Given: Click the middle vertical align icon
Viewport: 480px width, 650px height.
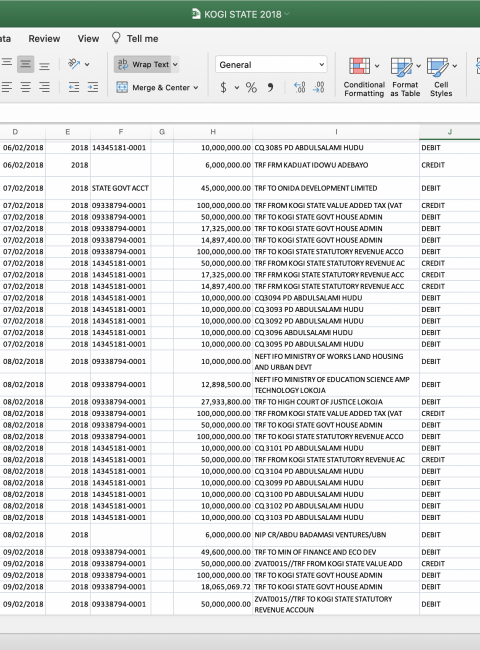Looking at the screenshot, I should tap(25, 64).
